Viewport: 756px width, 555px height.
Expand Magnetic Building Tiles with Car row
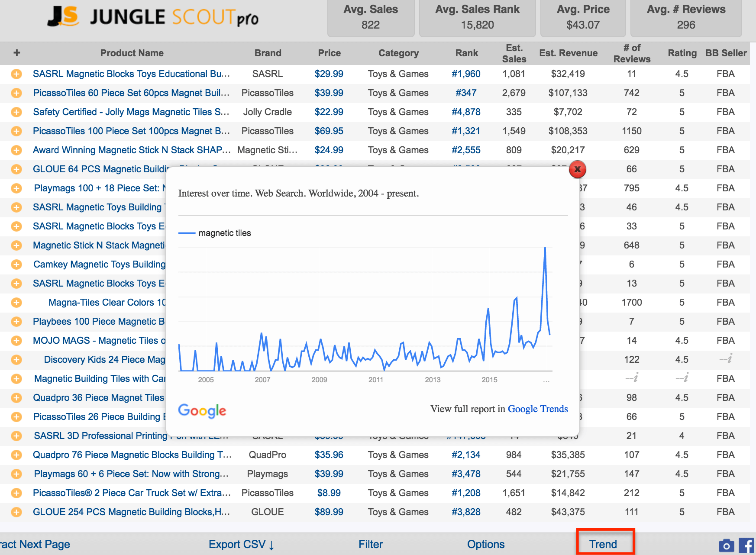[16, 379]
